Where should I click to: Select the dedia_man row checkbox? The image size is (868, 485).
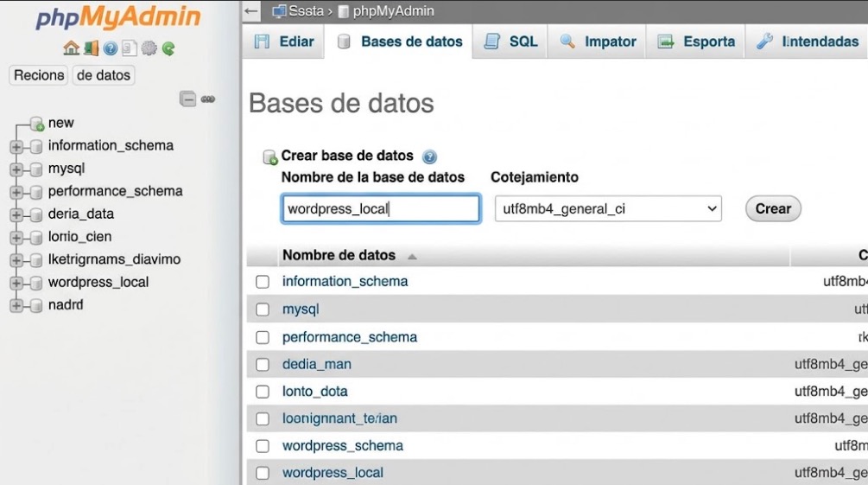[x=263, y=364]
